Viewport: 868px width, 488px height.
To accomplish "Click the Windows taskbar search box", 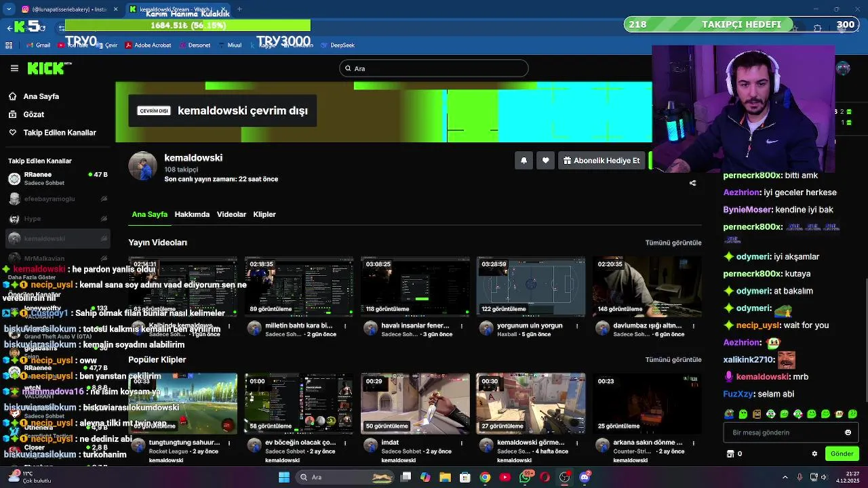I will pos(346,477).
